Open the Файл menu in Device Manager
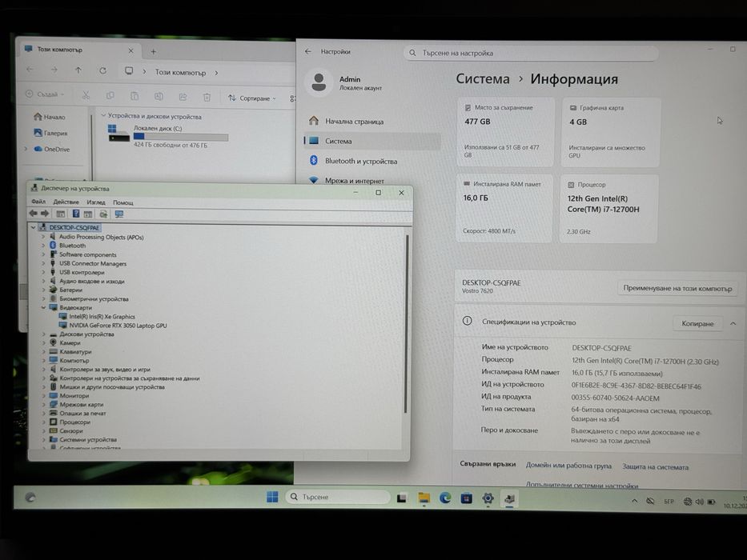This screenshot has width=747, height=560. pos(38,202)
